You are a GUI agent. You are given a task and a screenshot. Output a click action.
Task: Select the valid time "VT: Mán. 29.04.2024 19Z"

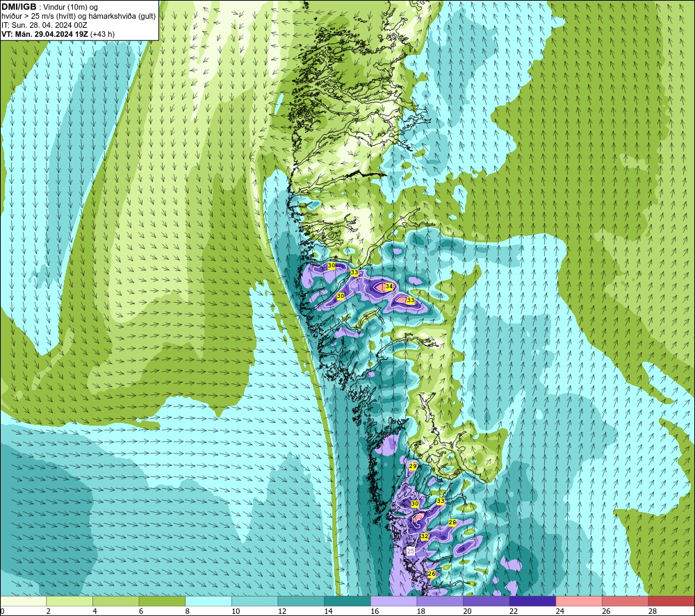coord(44,34)
